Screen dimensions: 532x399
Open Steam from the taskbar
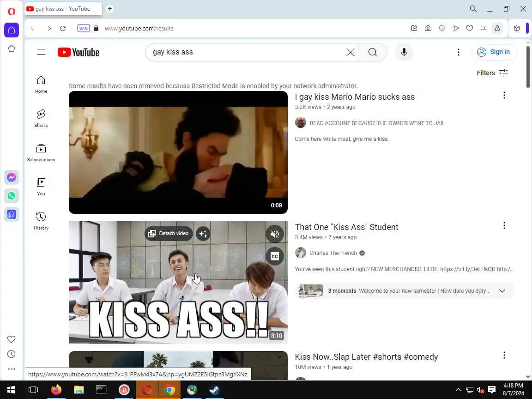coord(214,390)
